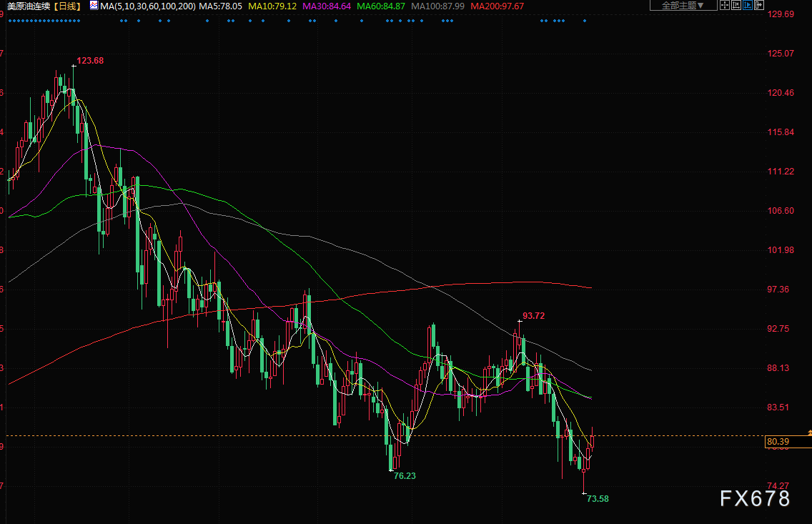Open the MA(5,10,30,60,100,200) parameters
This screenshot has height=524, width=812.
(147, 6)
